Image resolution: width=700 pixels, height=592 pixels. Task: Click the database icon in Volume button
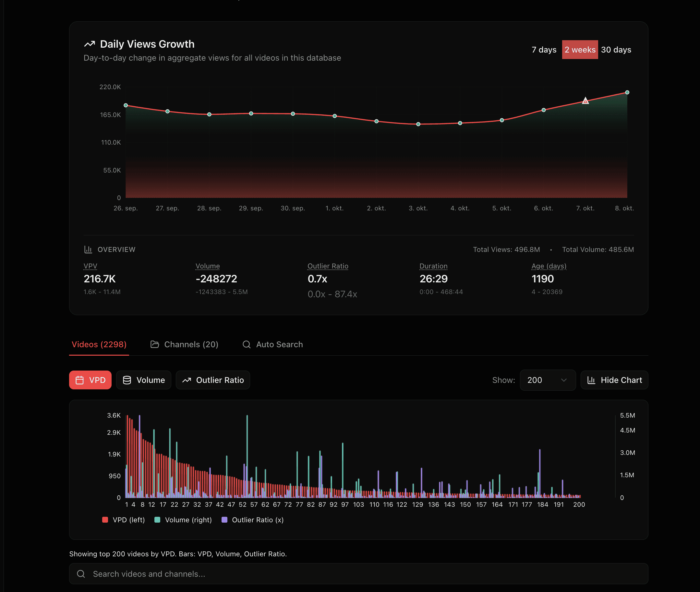(x=127, y=380)
